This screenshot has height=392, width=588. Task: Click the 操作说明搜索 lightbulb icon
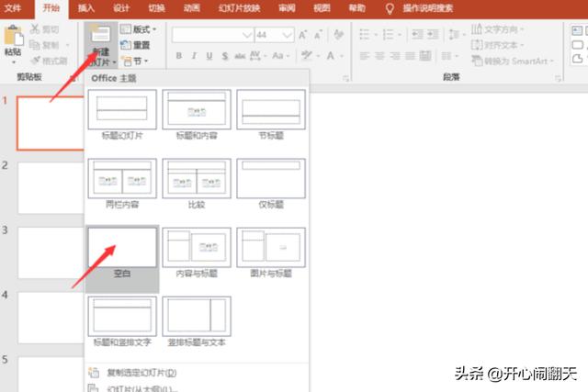[389, 7]
